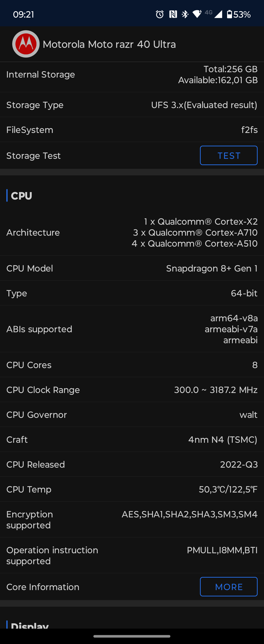This screenshot has width=264, height=644.
Task: Open Core Information MORE button
Action: coord(228,586)
